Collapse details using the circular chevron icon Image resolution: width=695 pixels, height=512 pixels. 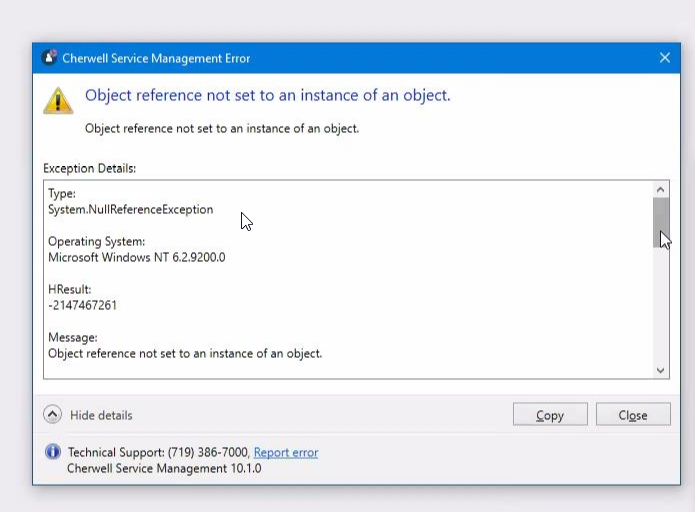click(52, 415)
